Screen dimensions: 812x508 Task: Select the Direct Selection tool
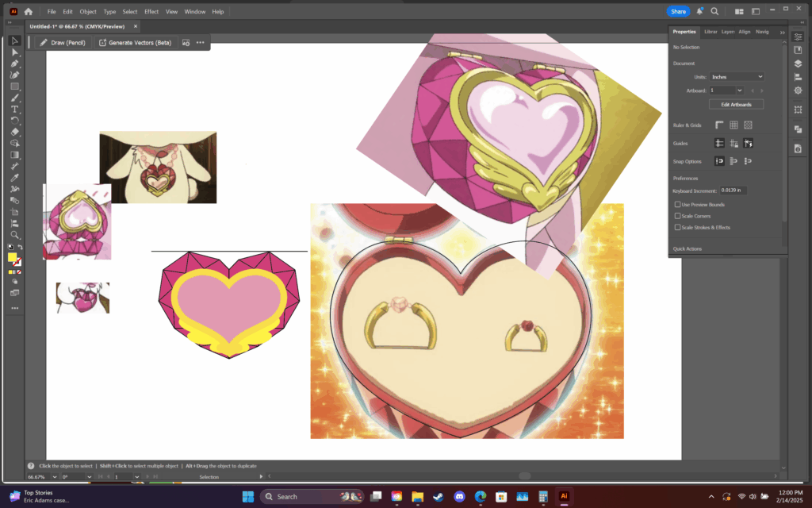pyautogui.click(x=14, y=52)
